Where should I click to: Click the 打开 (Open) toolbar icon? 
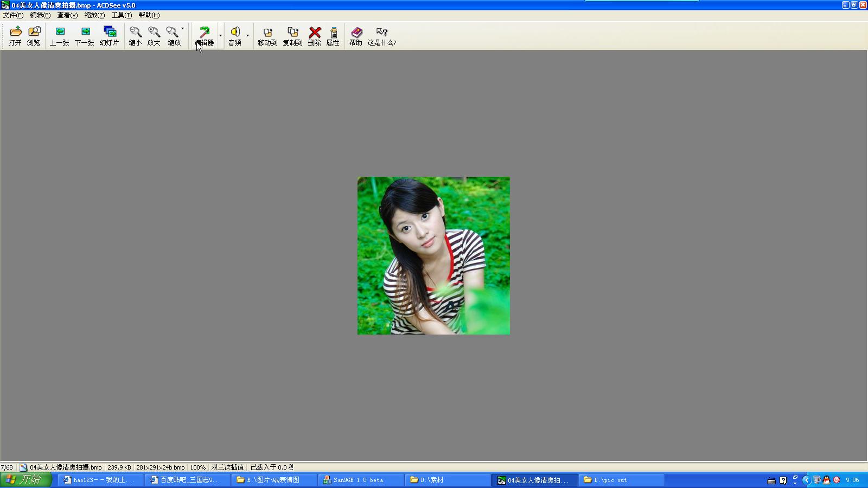[x=15, y=36]
